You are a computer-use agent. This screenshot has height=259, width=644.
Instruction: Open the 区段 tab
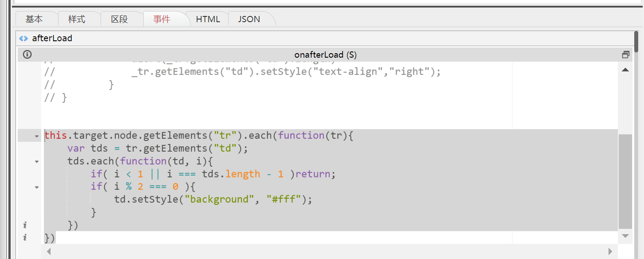point(119,19)
